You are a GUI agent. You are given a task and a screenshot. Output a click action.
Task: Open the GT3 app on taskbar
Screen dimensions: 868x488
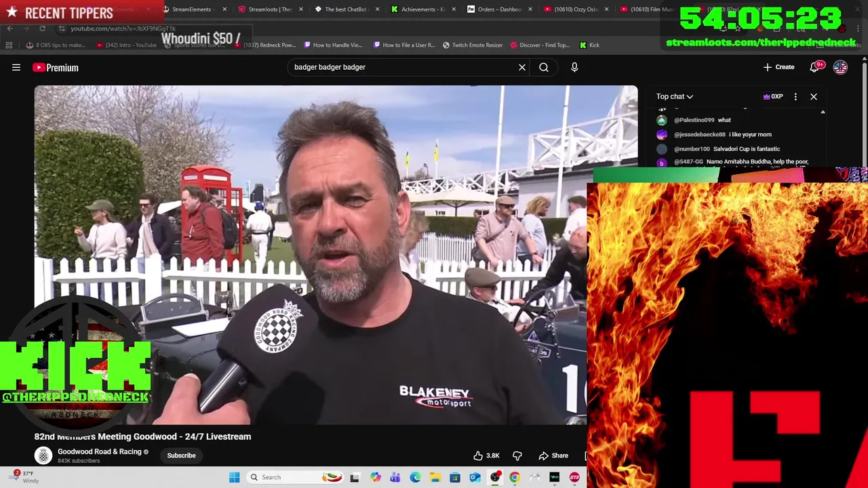[x=574, y=477]
